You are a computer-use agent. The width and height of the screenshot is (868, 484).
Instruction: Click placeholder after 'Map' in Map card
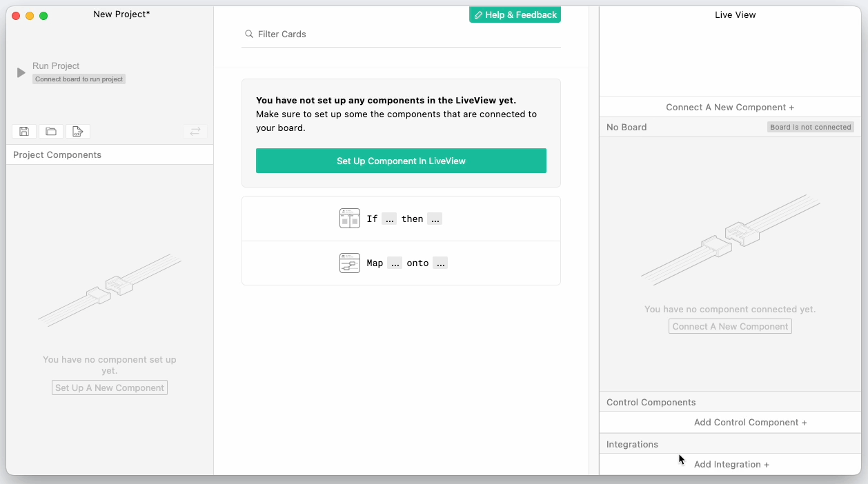pos(395,263)
